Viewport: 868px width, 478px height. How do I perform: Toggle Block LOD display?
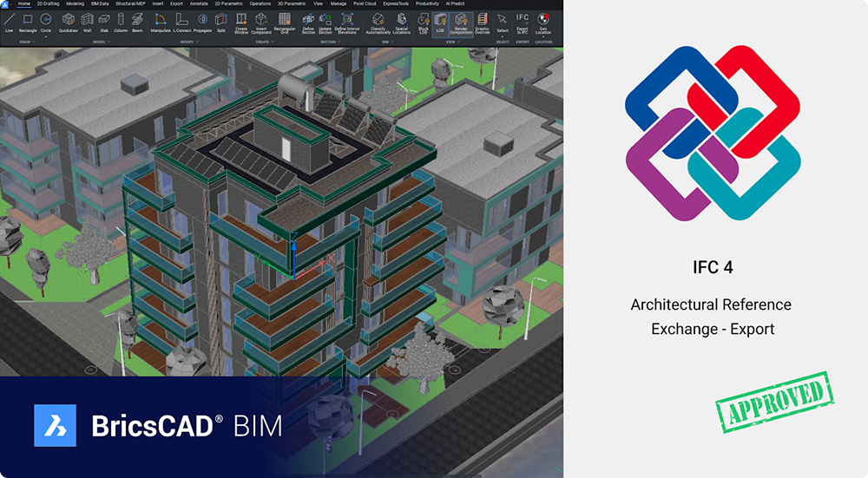(424, 23)
